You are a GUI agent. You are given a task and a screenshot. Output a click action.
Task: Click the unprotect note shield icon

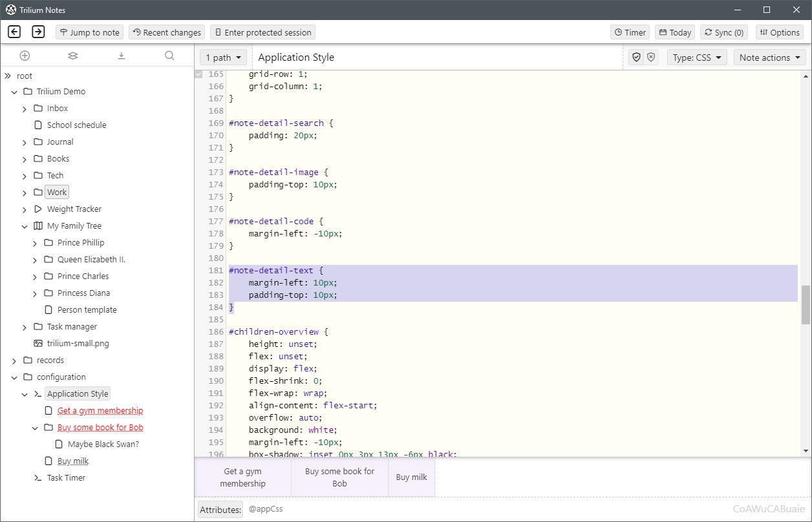(x=651, y=57)
